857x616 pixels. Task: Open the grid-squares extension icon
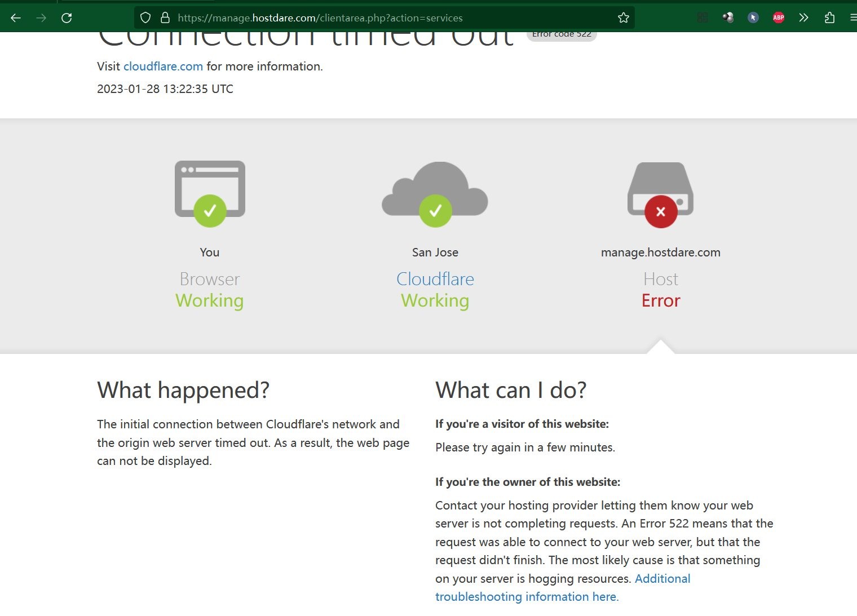(x=702, y=18)
